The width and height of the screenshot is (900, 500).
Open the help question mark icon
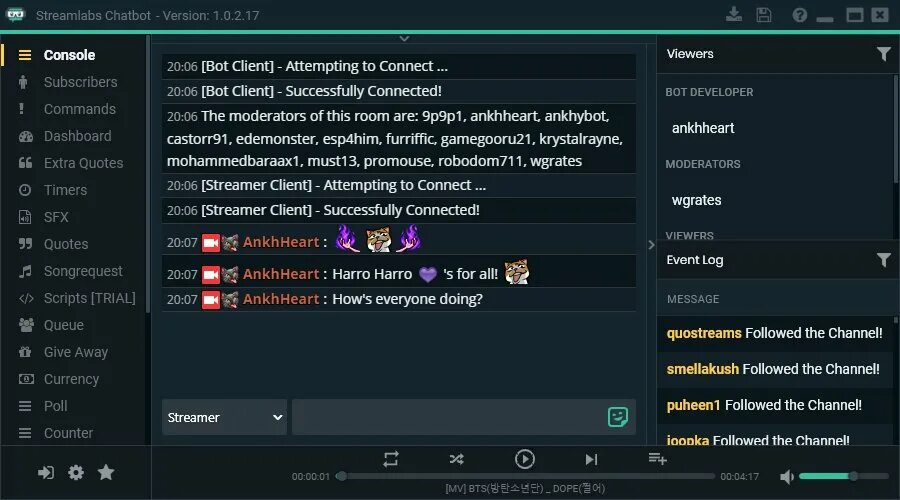tap(800, 15)
